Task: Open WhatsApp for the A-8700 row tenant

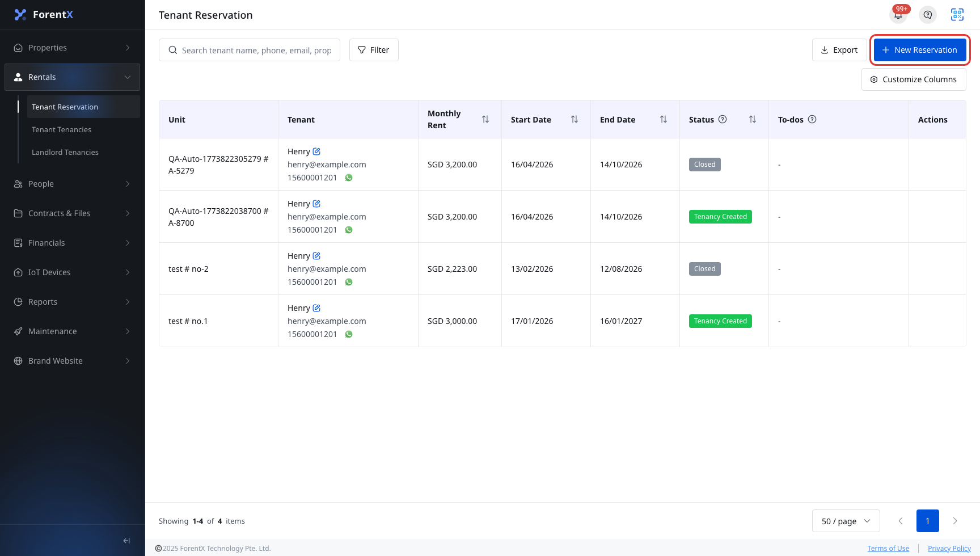Action: [x=349, y=230]
